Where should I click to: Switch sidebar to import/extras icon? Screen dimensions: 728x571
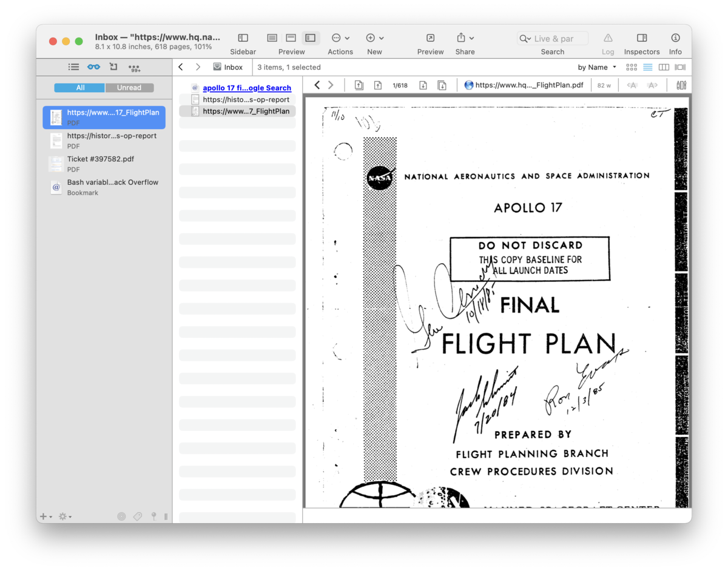[x=113, y=67]
